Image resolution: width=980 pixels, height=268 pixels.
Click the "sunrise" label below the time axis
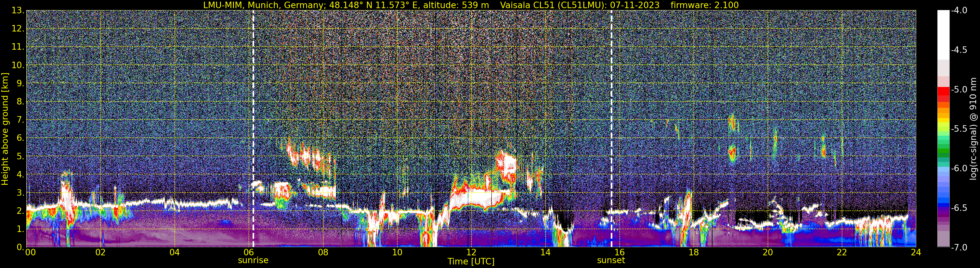[253, 261]
